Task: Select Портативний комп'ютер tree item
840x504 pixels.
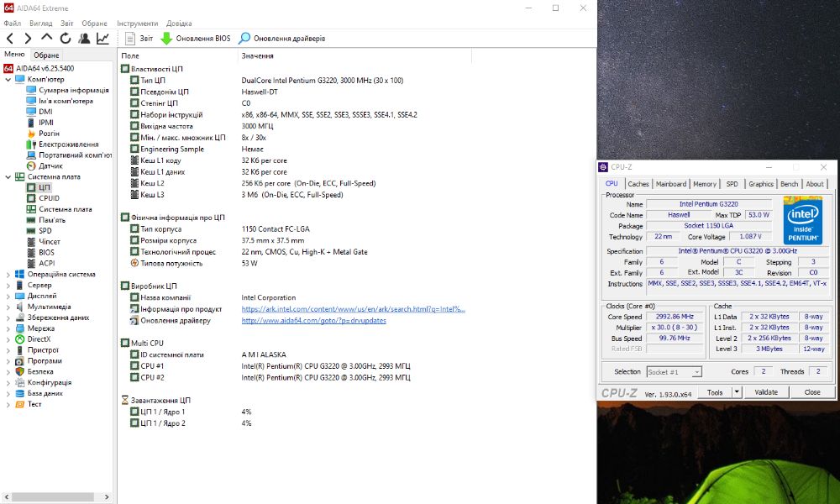Action: coord(75,155)
